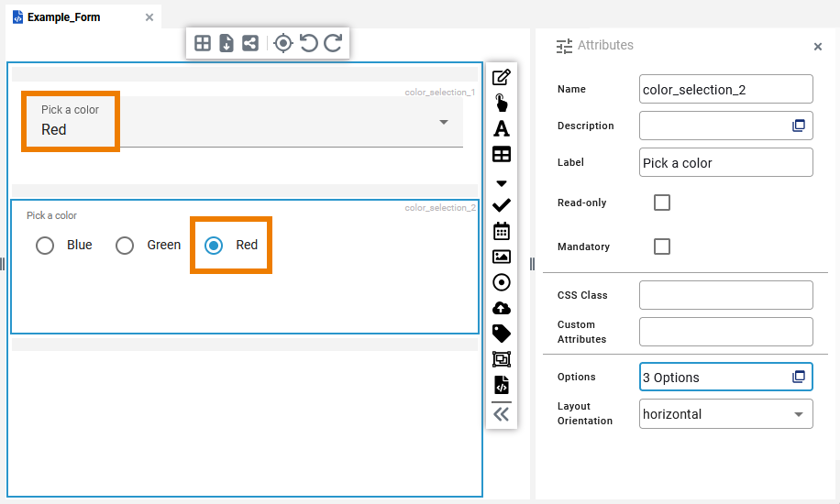This screenshot has width=840, height=504.
Task: Select the image element tool
Action: coord(502,257)
